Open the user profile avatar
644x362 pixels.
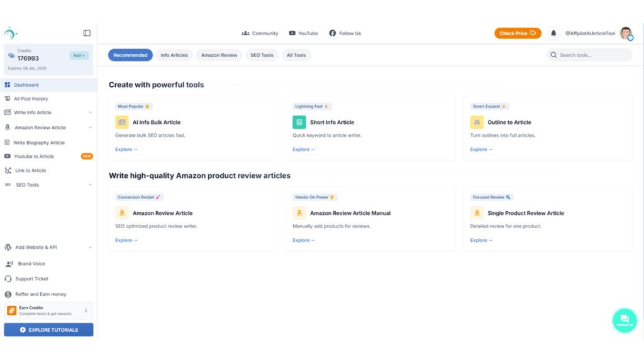[x=626, y=33]
